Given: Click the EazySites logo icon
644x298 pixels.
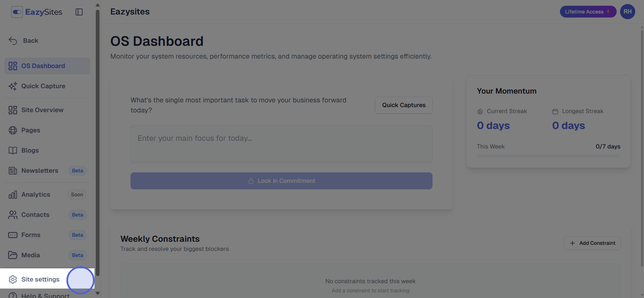Looking at the screenshot, I should coord(17,12).
